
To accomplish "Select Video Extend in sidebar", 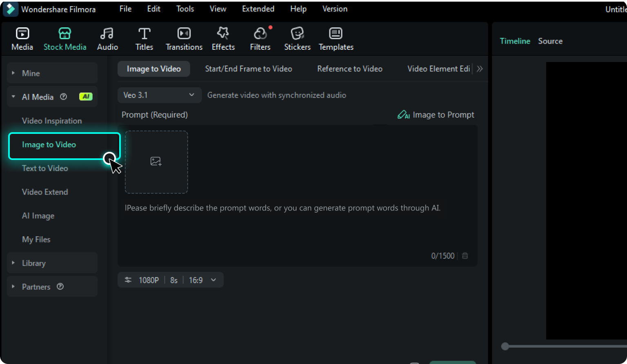I will tap(45, 192).
